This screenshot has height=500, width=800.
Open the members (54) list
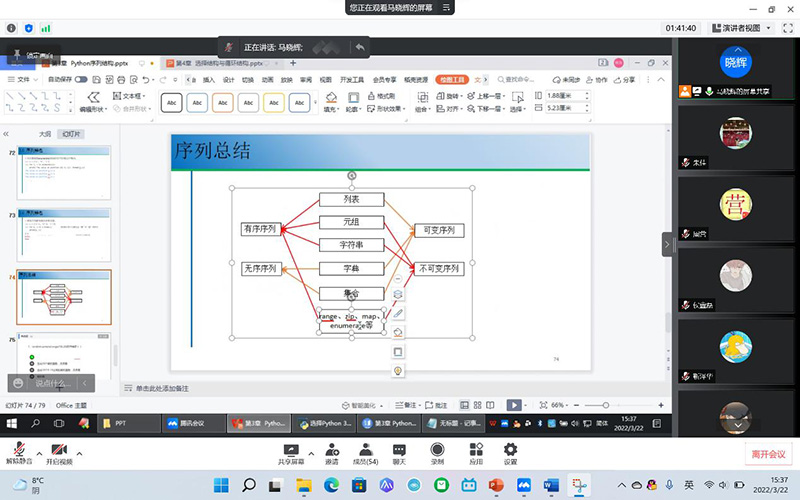[365, 454]
